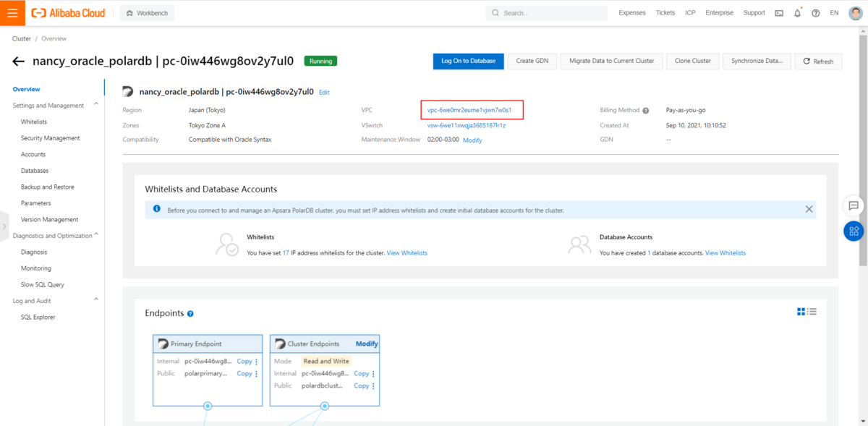868x426 pixels.
Task: Open chat feedback floating icon
Action: (x=854, y=206)
